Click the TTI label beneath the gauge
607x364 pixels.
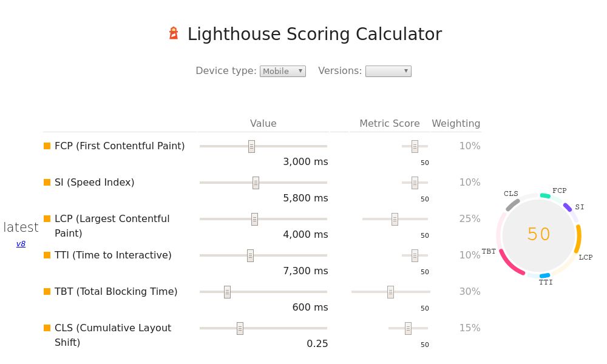tap(546, 282)
